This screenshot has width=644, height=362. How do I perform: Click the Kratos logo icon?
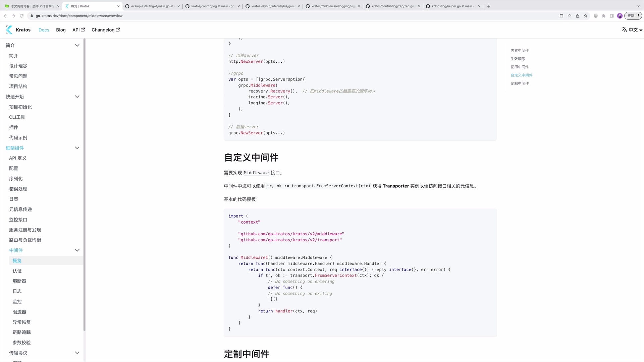(x=9, y=30)
